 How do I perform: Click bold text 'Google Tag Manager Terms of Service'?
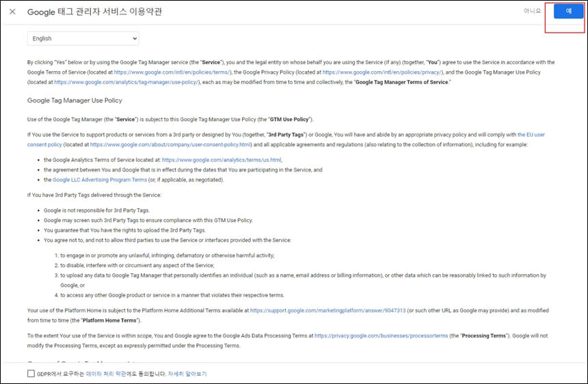(401, 82)
